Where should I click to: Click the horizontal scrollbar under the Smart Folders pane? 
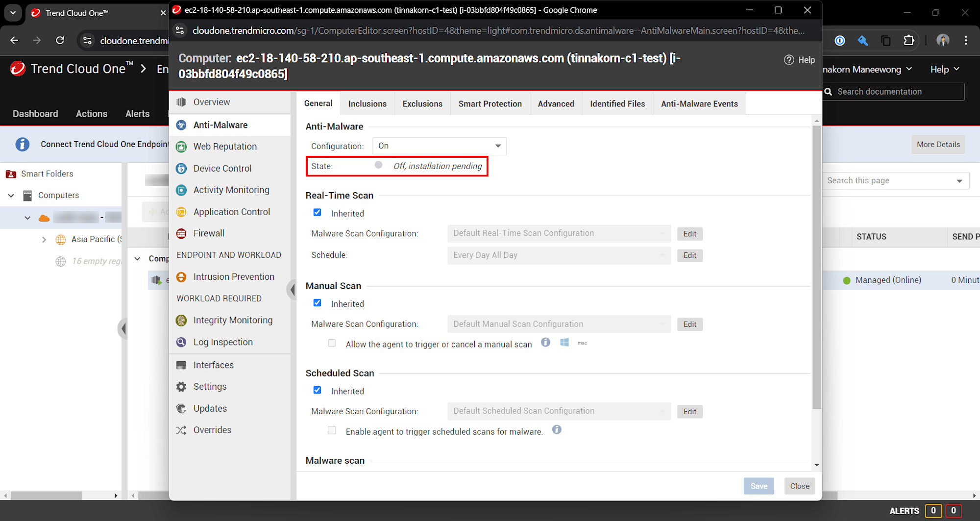47,496
